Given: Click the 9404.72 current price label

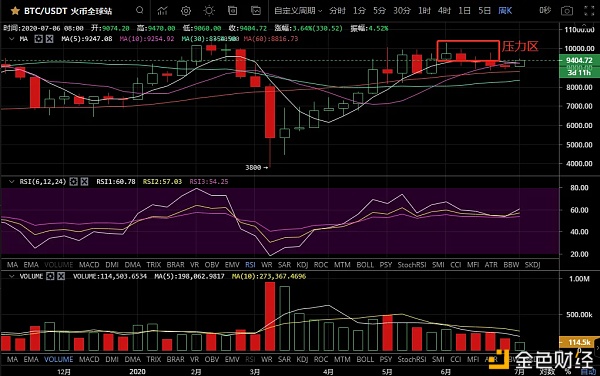Looking at the screenshot, I should [579, 60].
